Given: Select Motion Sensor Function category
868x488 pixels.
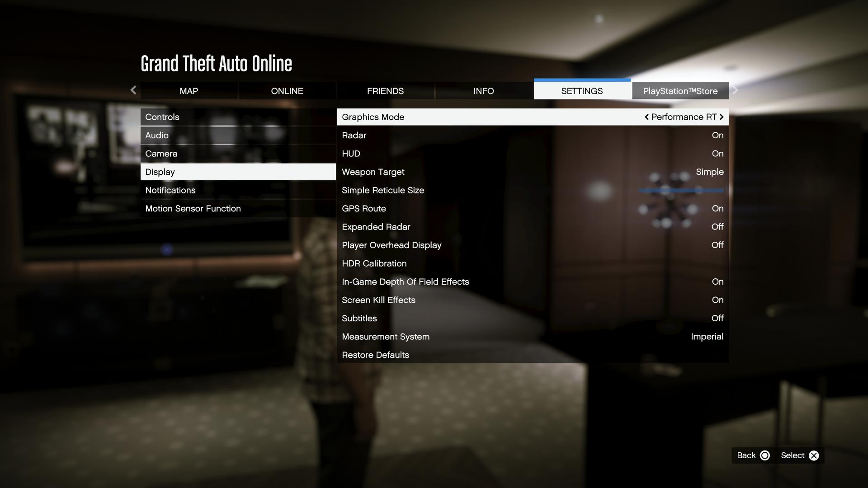Looking at the screenshot, I should (193, 209).
